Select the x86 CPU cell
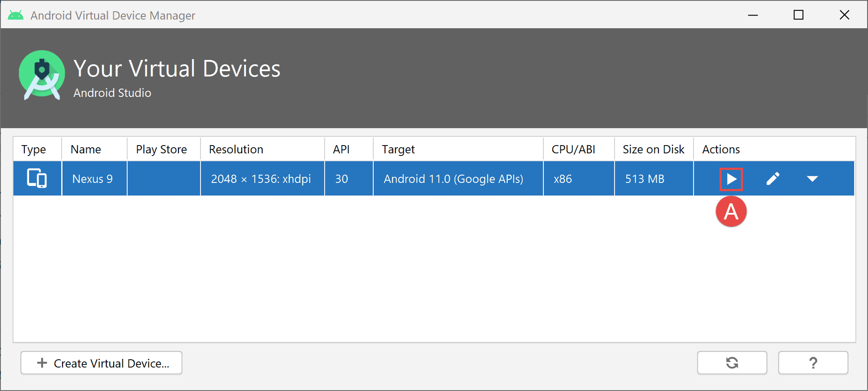 pyautogui.click(x=579, y=179)
